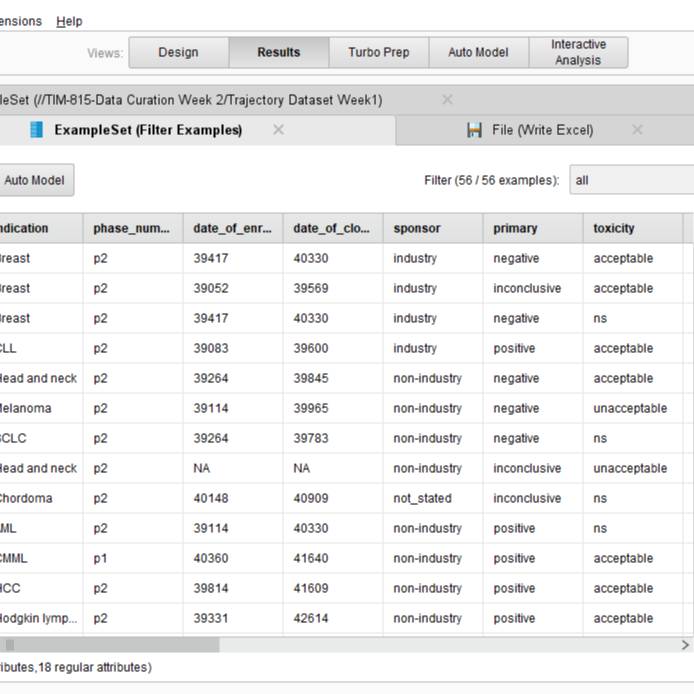The height and width of the screenshot is (694, 694).
Task: Select the cell with value 39845
Action: click(333, 378)
